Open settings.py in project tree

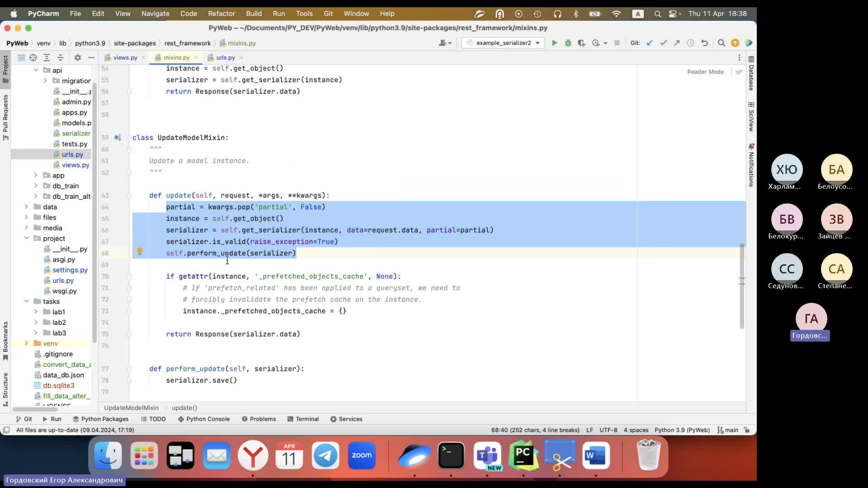(70, 270)
